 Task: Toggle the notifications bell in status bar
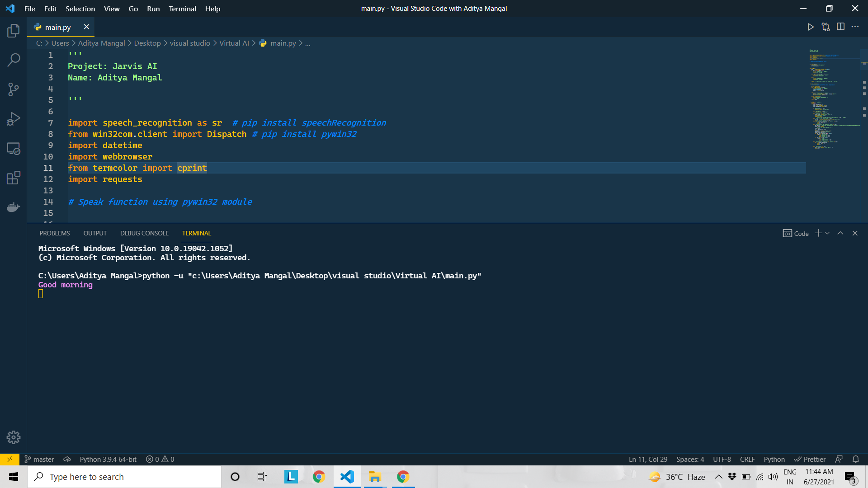pyautogui.click(x=856, y=459)
